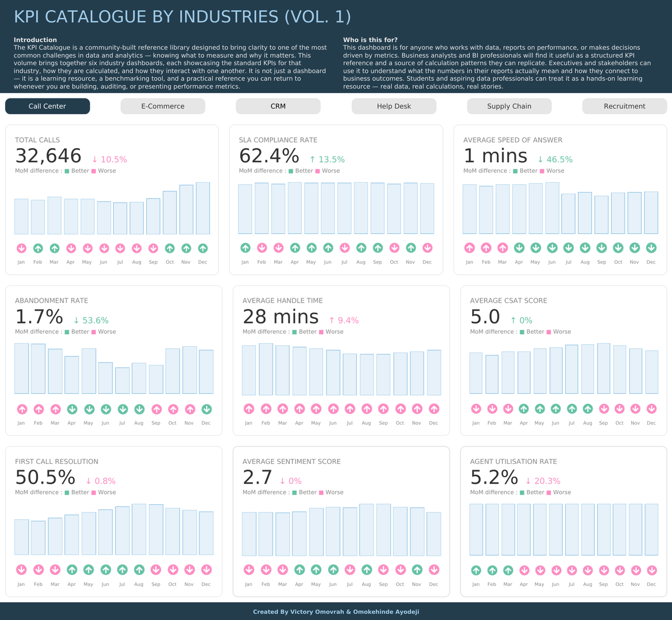Click the KPI Catalogue By Industries title
This screenshot has width=672, height=620.
tap(183, 17)
